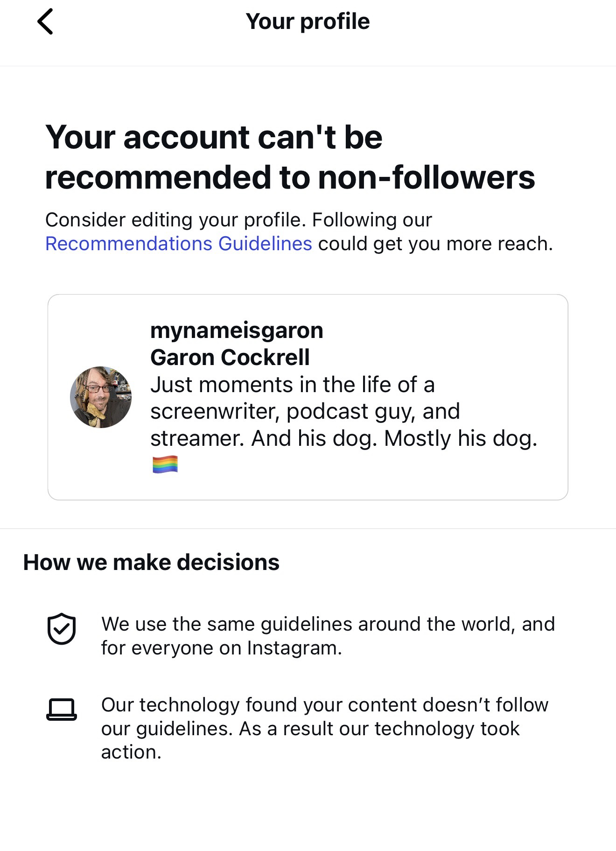
Task: Tap the "could get you more reach." text
Action: [435, 244]
